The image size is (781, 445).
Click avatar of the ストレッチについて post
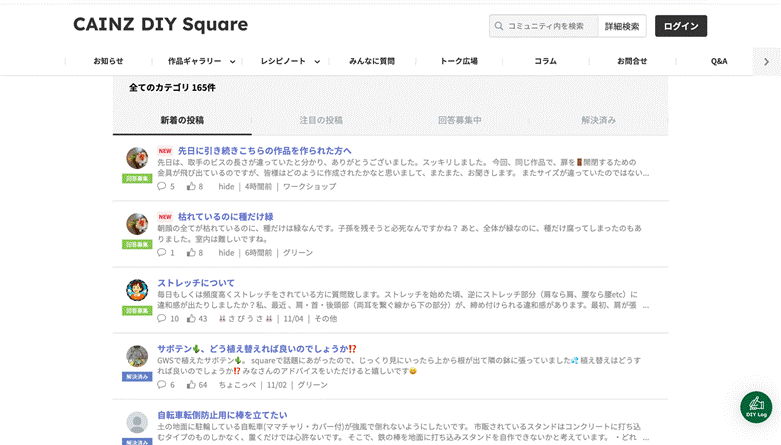(137, 290)
